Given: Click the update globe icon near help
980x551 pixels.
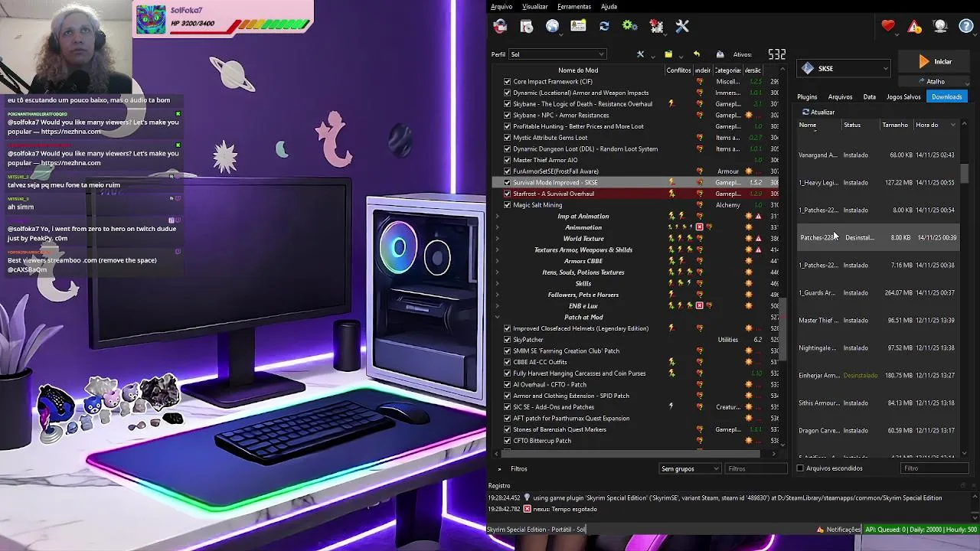Looking at the screenshot, I should pyautogui.click(x=940, y=26).
